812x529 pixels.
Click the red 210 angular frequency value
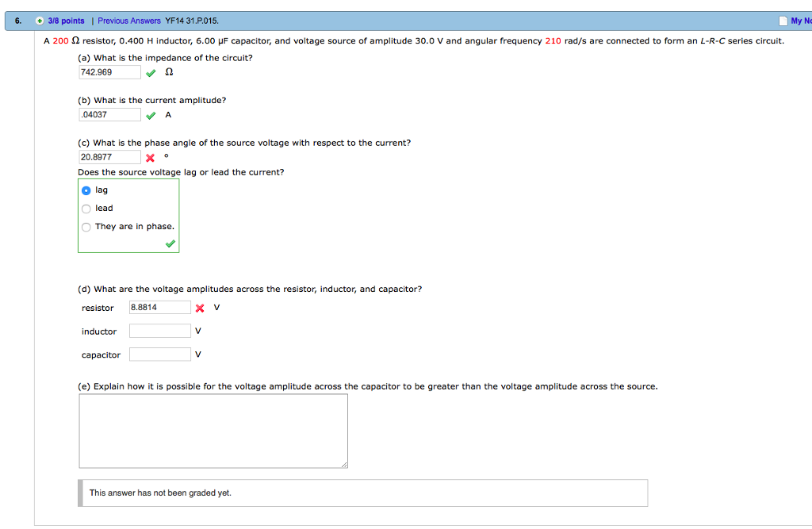click(x=553, y=41)
